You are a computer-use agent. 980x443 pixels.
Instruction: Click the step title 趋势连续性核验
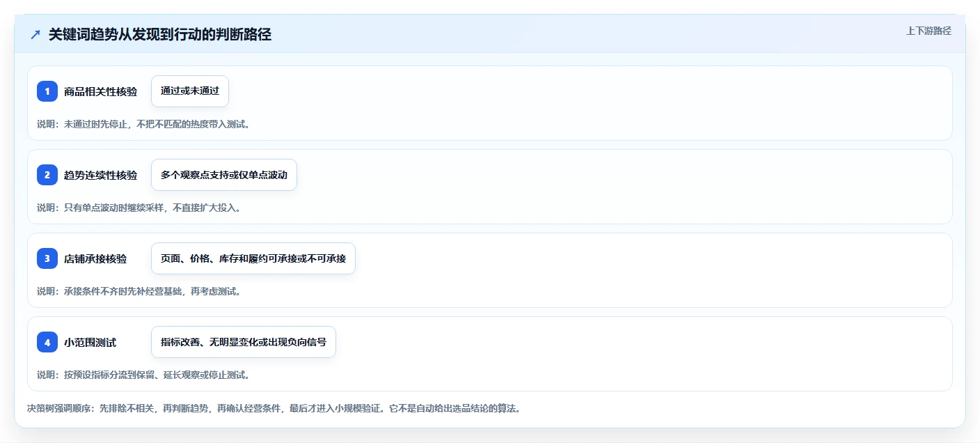coord(101,175)
